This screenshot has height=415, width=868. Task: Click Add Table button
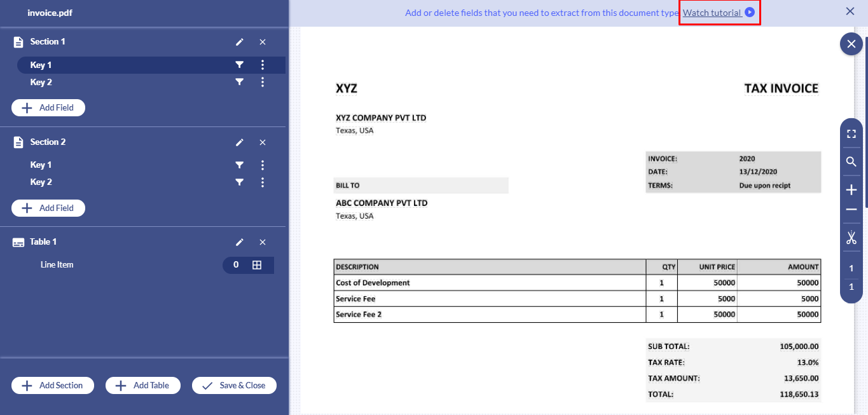[143, 386]
